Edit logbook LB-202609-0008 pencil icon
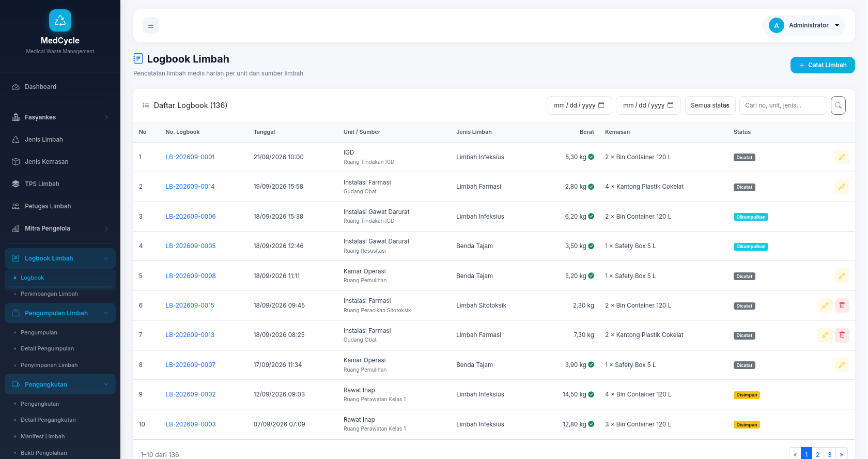Image resolution: width=868 pixels, height=459 pixels. 842,276
